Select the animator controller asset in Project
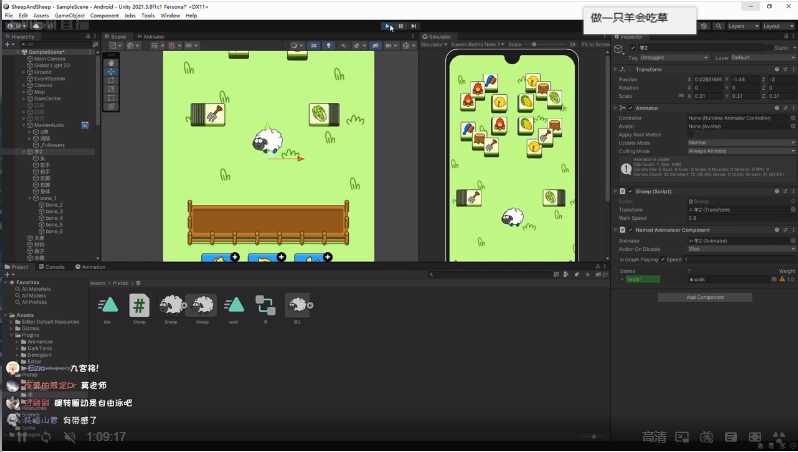The height and width of the screenshot is (452, 798). (x=265, y=306)
